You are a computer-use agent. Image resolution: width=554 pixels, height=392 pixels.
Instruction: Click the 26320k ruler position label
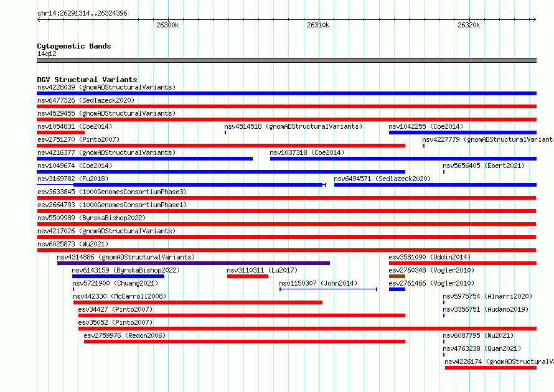tap(469, 25)
